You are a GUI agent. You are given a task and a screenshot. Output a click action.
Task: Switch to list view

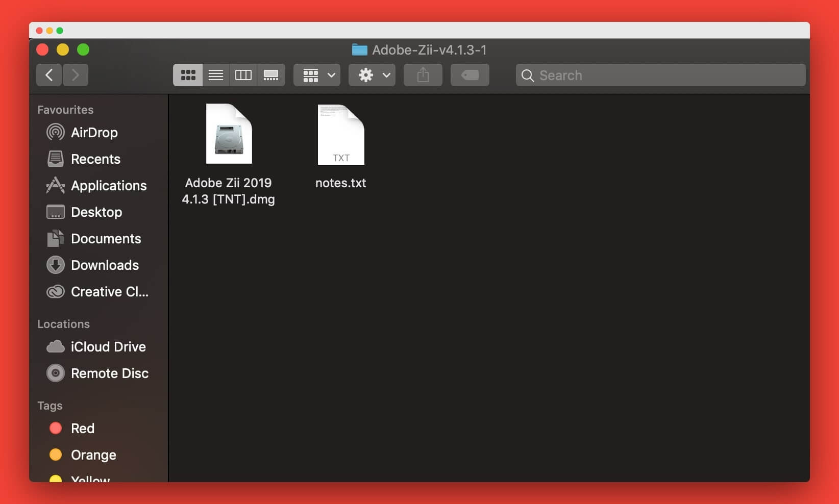pyautogui.click(x=216, y=75)
